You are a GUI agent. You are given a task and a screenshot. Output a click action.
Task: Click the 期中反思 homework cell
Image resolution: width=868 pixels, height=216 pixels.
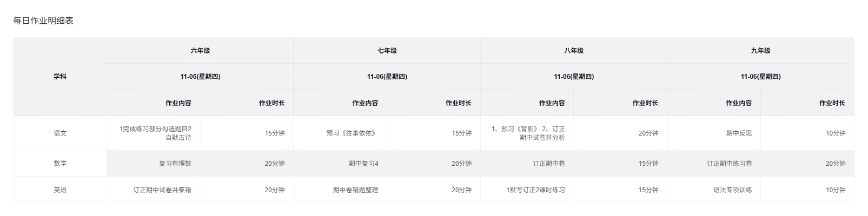coord(739,133)
